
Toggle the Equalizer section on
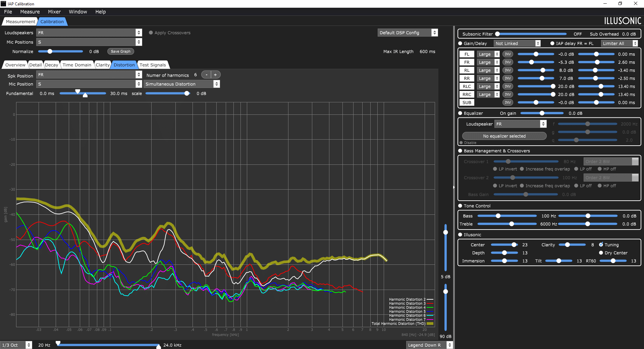(x=460, y=113)
